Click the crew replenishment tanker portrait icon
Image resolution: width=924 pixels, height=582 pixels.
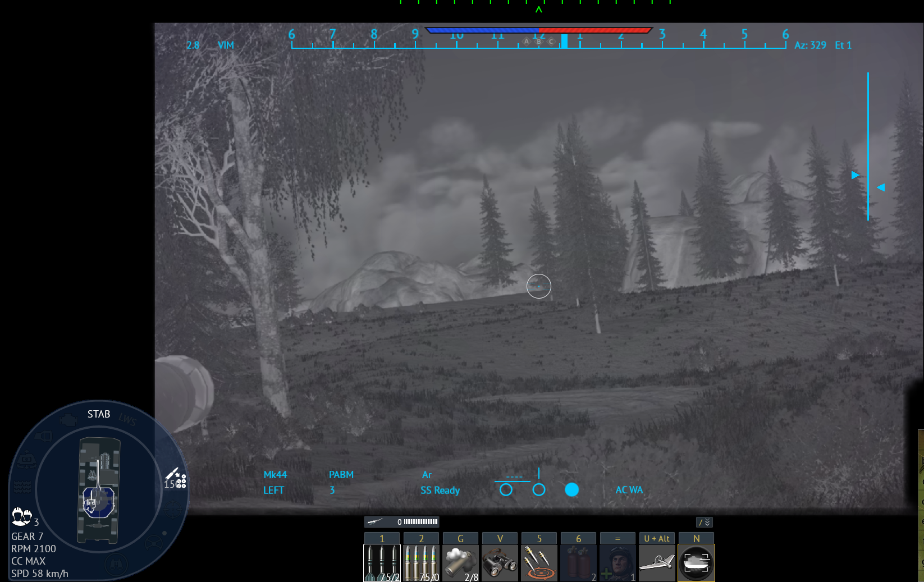pyautogui.click(x=617, y=563)
